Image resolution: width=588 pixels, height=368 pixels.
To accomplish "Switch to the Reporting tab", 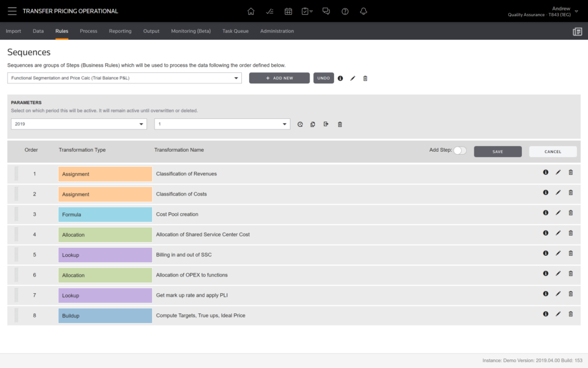I will pos(120,31).
